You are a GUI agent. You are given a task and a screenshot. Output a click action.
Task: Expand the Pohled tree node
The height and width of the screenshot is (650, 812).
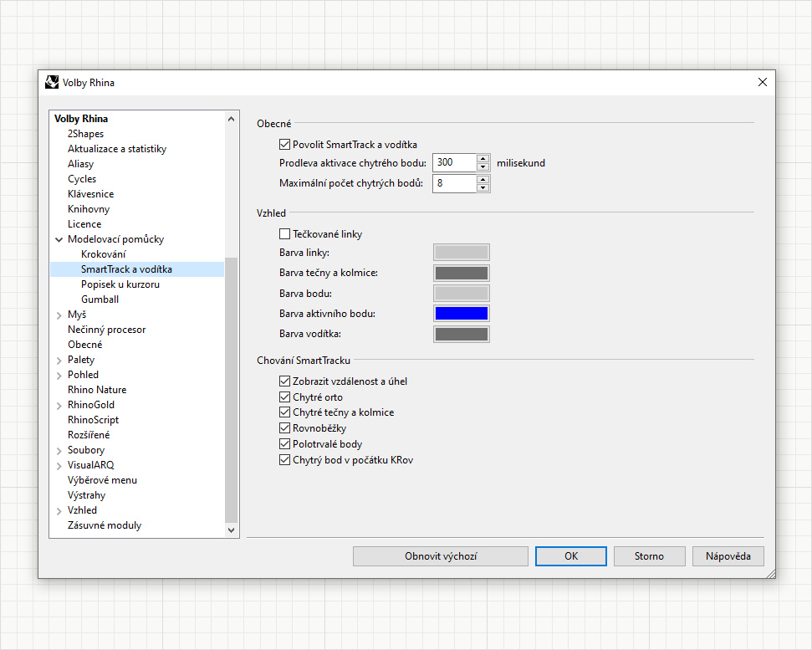(59, 375)
